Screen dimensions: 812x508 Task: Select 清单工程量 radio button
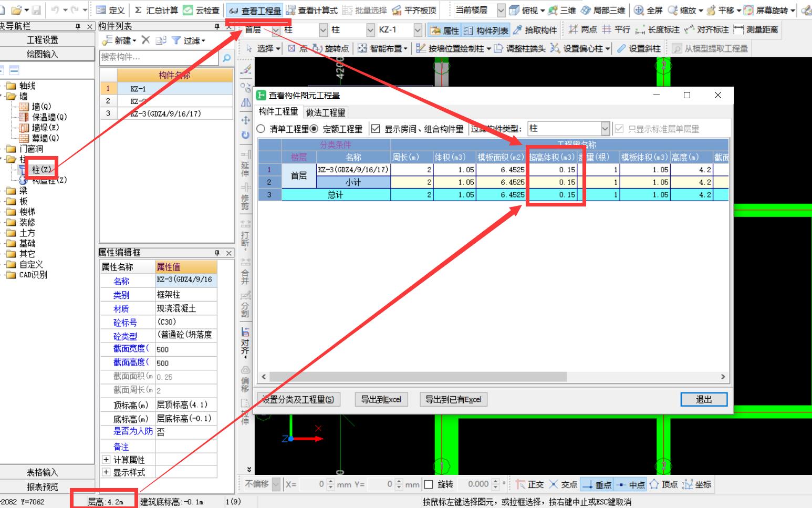coord(261,129)
